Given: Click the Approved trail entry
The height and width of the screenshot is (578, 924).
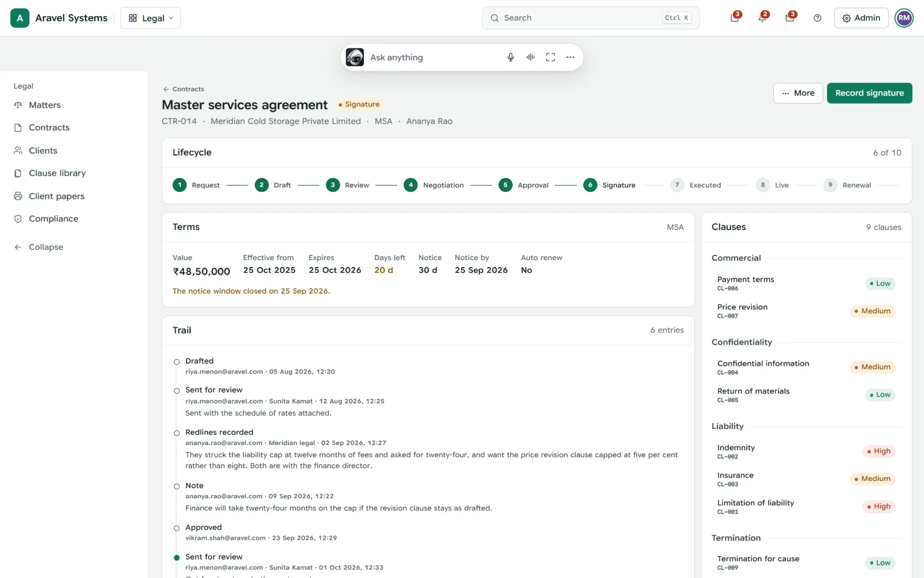Looking at the screenshot, I should pos(428,532).
